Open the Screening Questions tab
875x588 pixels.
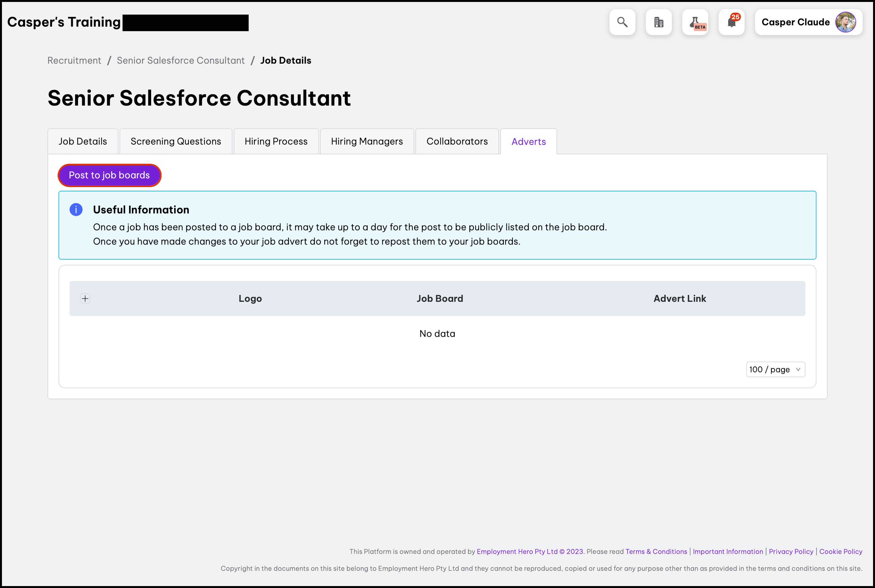(176, 141)
